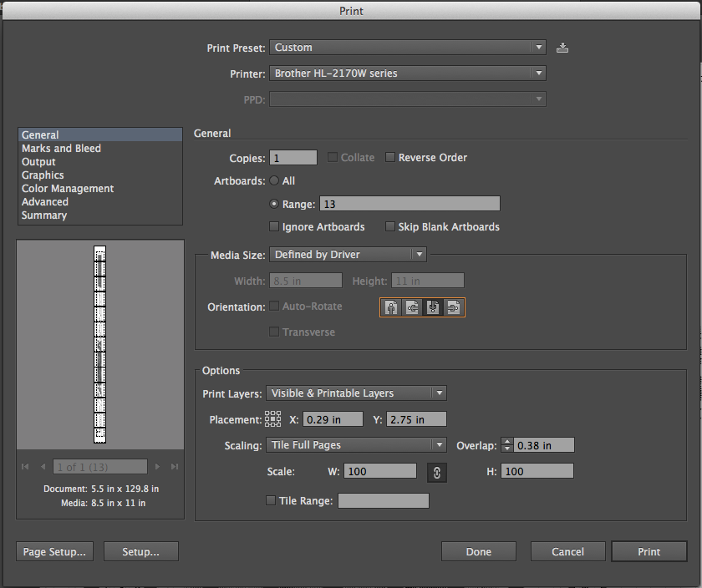Click the link width-height chain icon
702x588 pixels.
tap(436, 470)
